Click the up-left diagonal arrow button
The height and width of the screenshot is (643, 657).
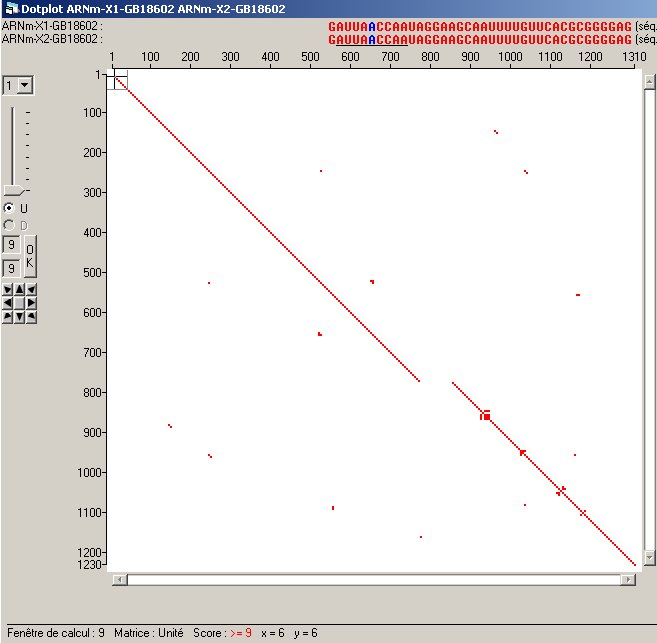(x=8, y=289)
